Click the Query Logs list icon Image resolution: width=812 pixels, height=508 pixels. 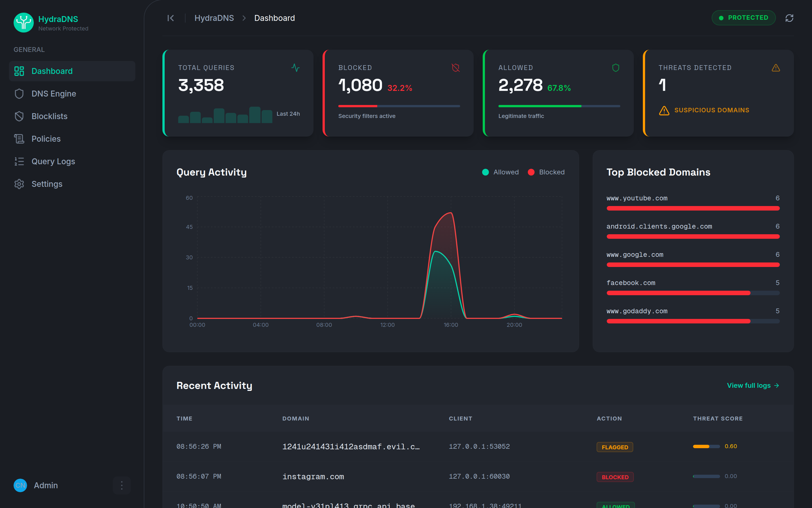[19, 161]
